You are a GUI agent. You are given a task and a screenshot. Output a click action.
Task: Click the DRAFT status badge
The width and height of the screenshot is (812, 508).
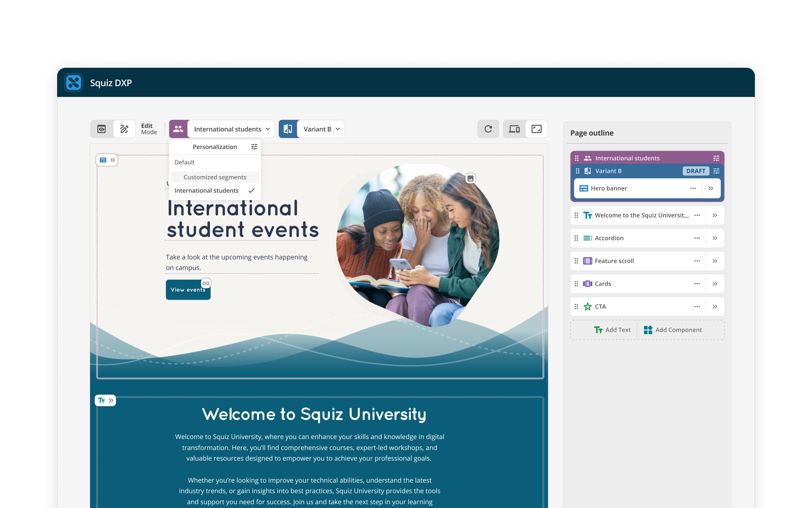click(x=696, y=171)
